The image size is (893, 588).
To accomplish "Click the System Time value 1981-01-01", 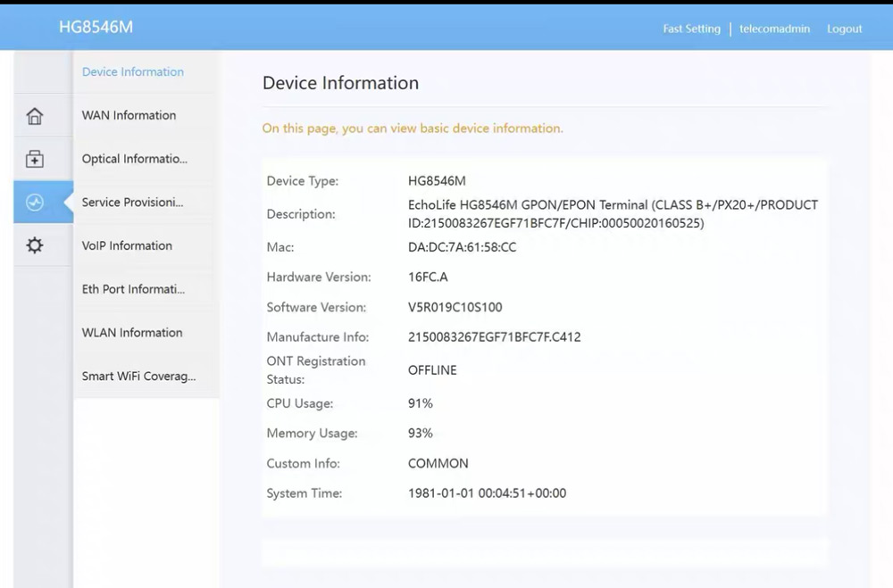I will coord(487,493).
